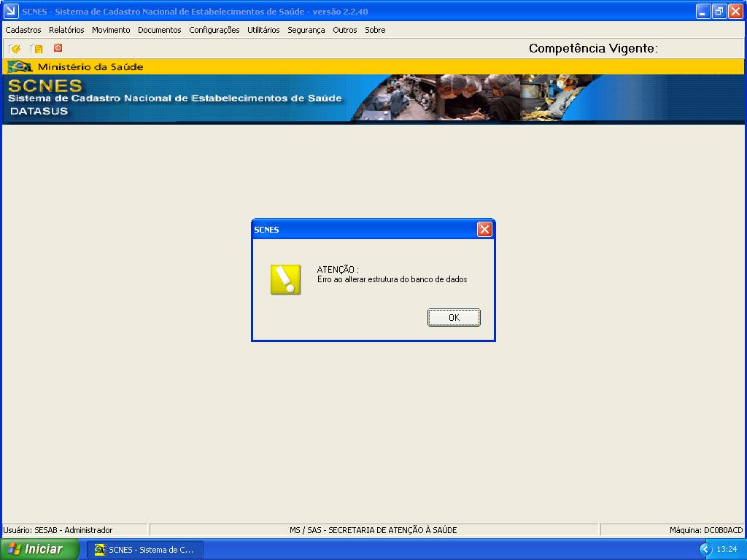Open the Cadastros menu
747x560 pixels.
tap(23, 30)
